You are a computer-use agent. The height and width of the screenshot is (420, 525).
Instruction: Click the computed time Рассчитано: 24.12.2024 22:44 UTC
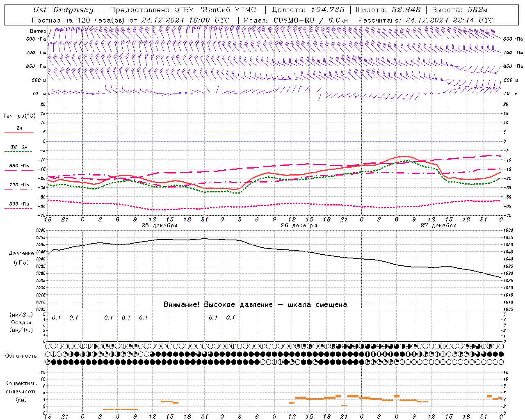tap(426, 20)
